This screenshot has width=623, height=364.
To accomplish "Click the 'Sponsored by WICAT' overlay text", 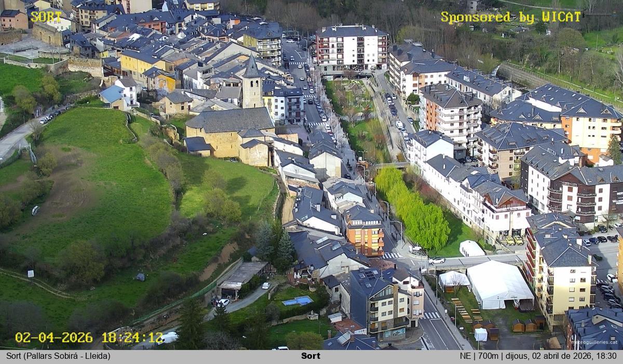I will point(511,17).
